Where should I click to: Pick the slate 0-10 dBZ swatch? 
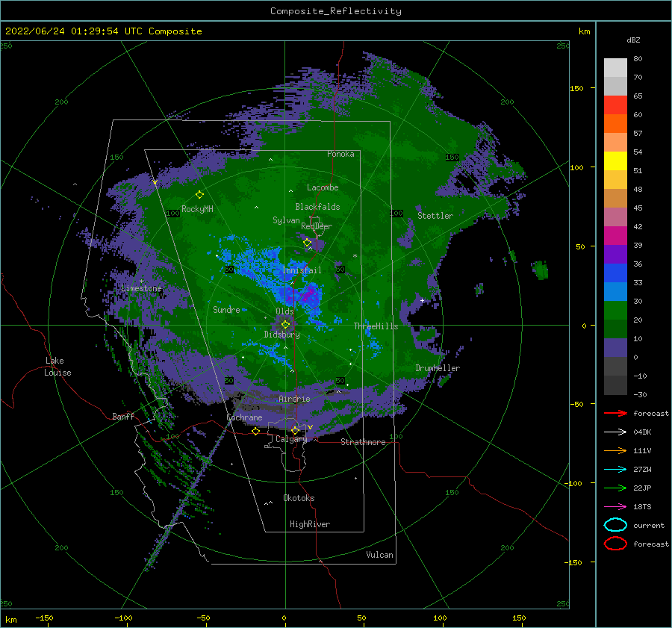615,348
